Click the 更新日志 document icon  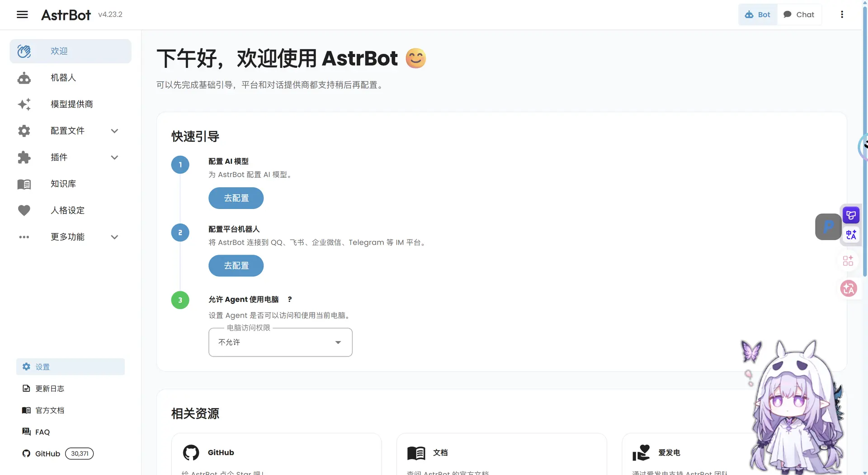click(26, 389)
